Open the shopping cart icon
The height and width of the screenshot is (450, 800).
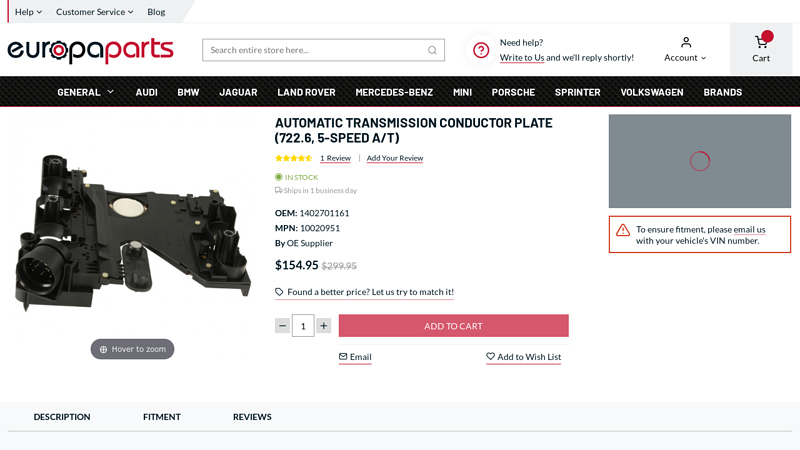click(x=761, y=43)
